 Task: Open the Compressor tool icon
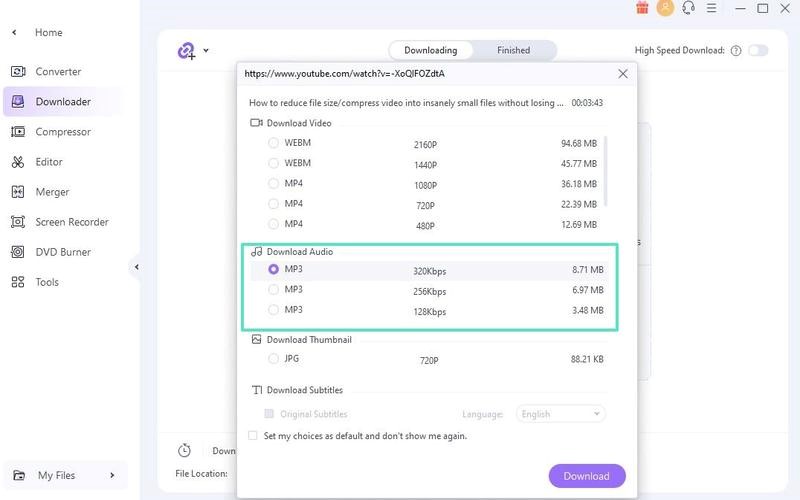coord(17,132)
